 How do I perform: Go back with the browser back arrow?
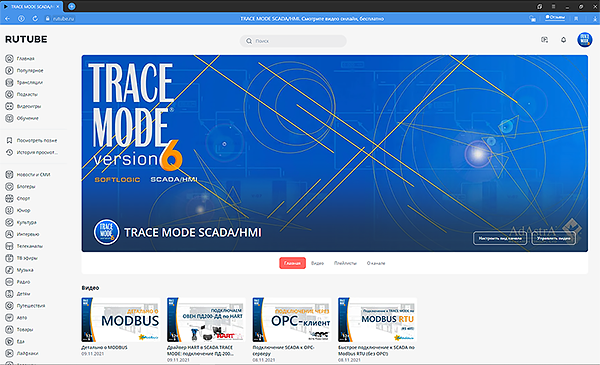(x=7, y=18)
